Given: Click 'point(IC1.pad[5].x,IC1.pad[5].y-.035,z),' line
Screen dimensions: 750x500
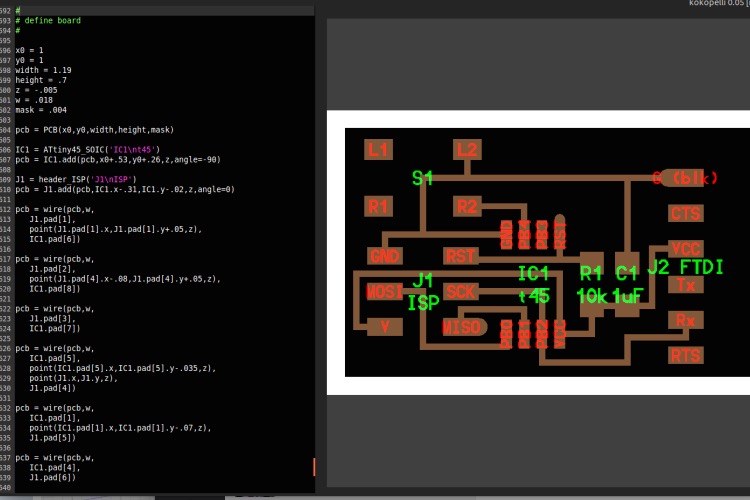Looking at the screenshot, I should 123,368.
